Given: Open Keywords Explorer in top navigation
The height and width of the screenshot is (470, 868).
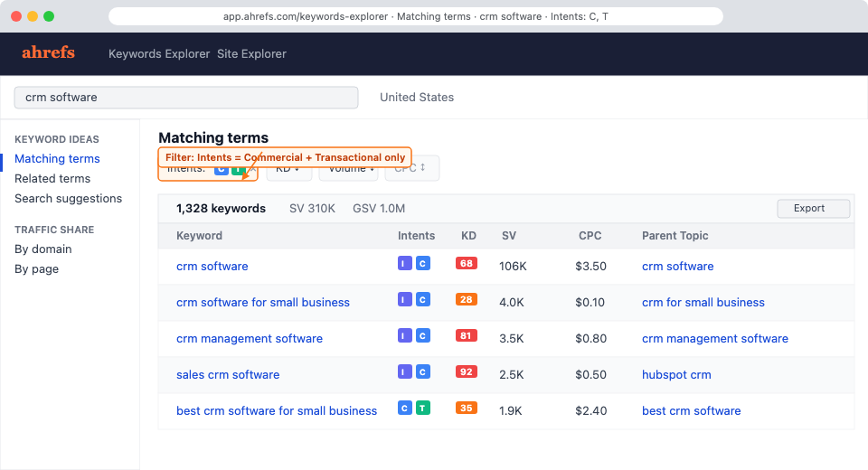Looking at the screenshot, I should pos(159,53).
